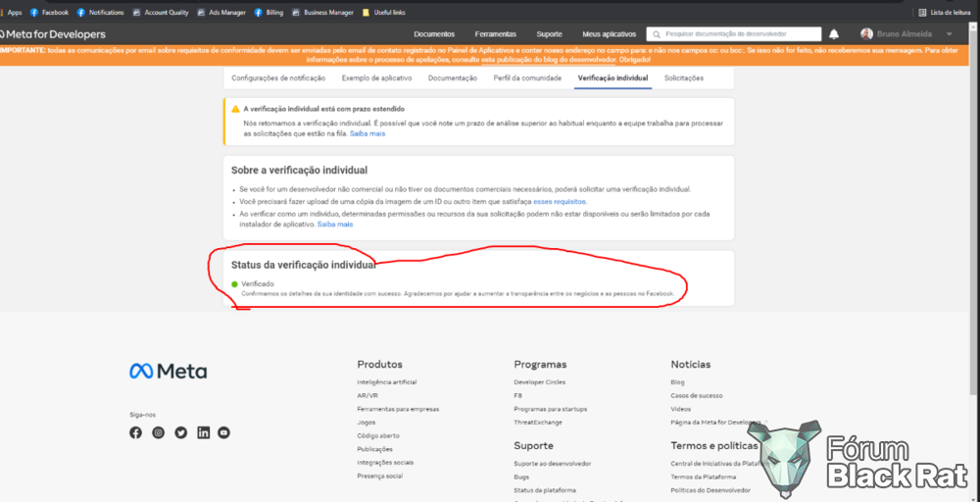Open the Developer Circles link
This screenshot has width=980, height=502.
coord(539,382)
